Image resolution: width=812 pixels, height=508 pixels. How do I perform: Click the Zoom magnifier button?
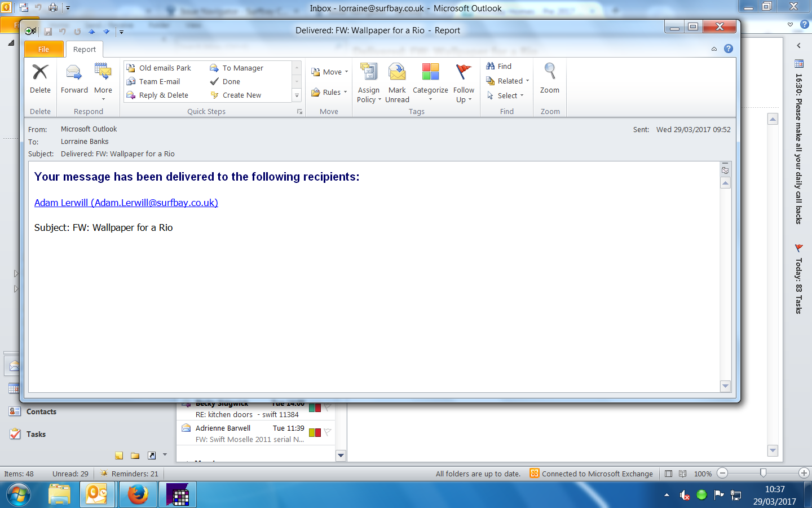click(x=550, y=79)
